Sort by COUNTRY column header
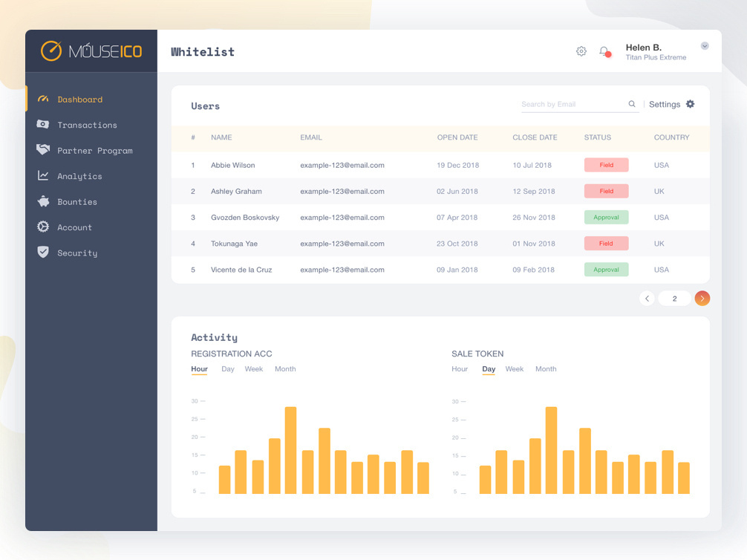This screenshot has width=747, height=560. pos(672,137)
